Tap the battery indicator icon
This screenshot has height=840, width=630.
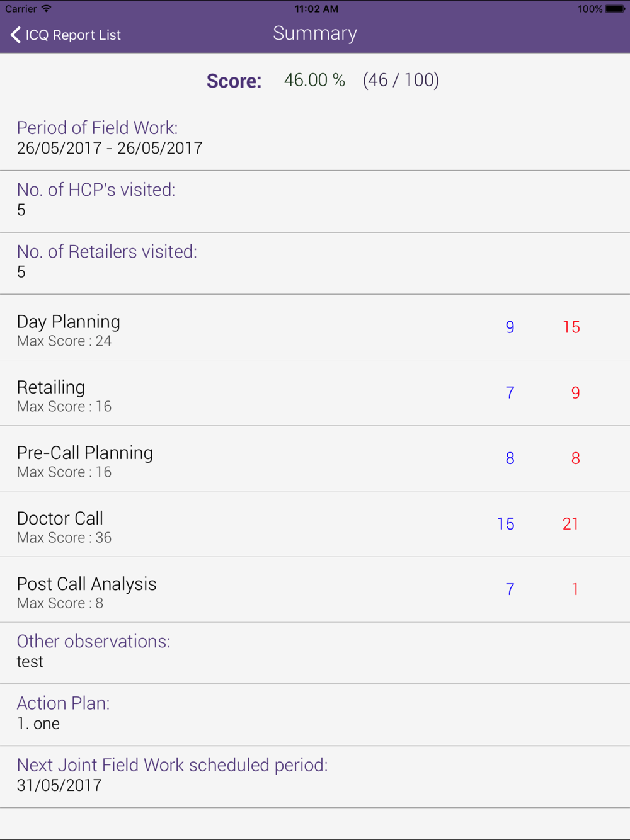coord(616,9)
